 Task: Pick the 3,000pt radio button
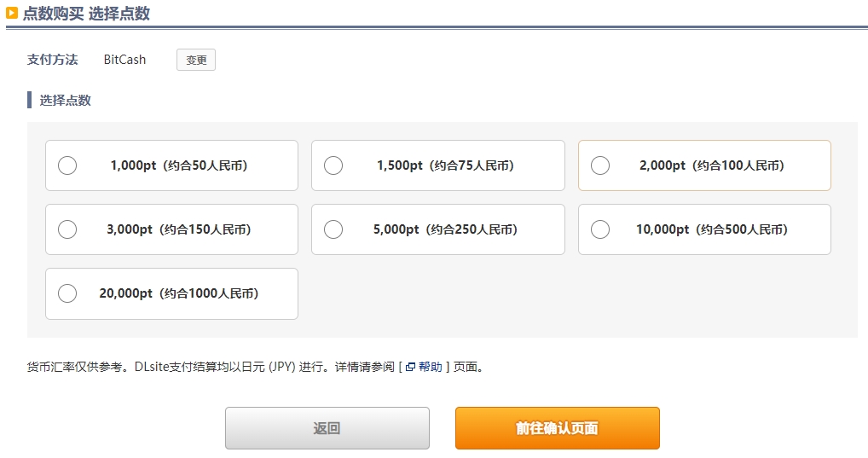pyautogui.click(x=67, y=229)
